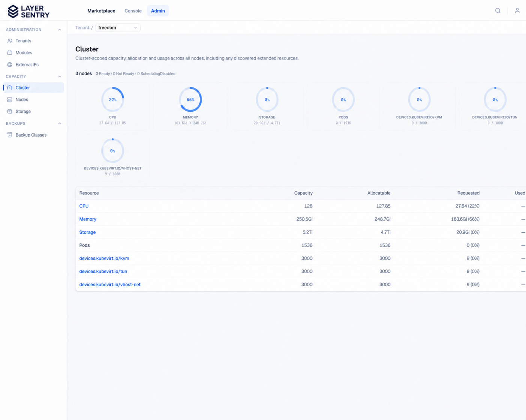This screenshot has height=420, width=526.
Task: Click the 3 nodes count text
Action: pos(84,73)
